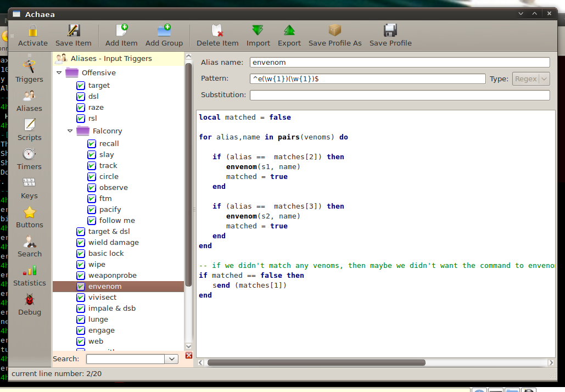Open the Debug ladybug section
Image resolution: width=565 pixels, height=392 pixels.
point(29,305)
